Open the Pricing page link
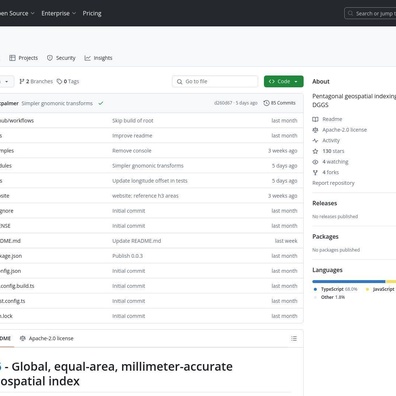Image resolution: width=396 pixels, height=396 pixels. (92, 13)
